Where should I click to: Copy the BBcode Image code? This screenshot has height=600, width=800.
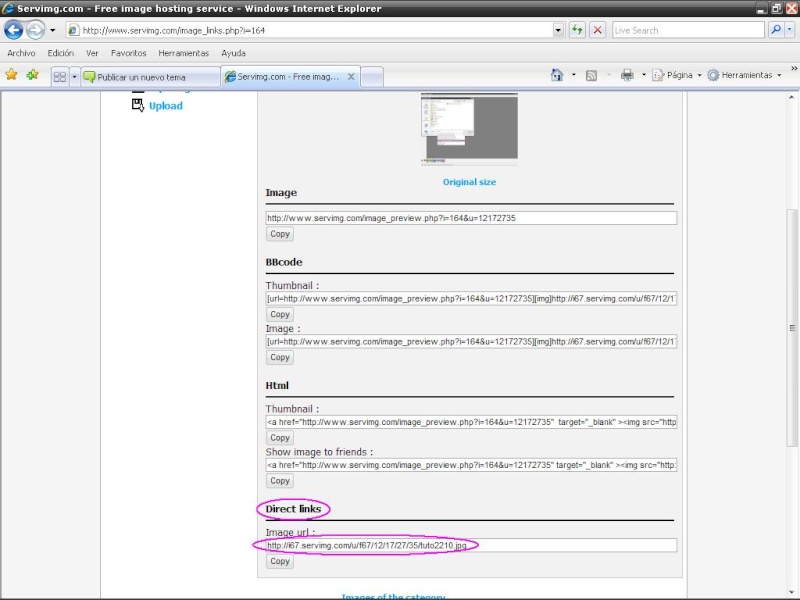[x=280, y=357]
